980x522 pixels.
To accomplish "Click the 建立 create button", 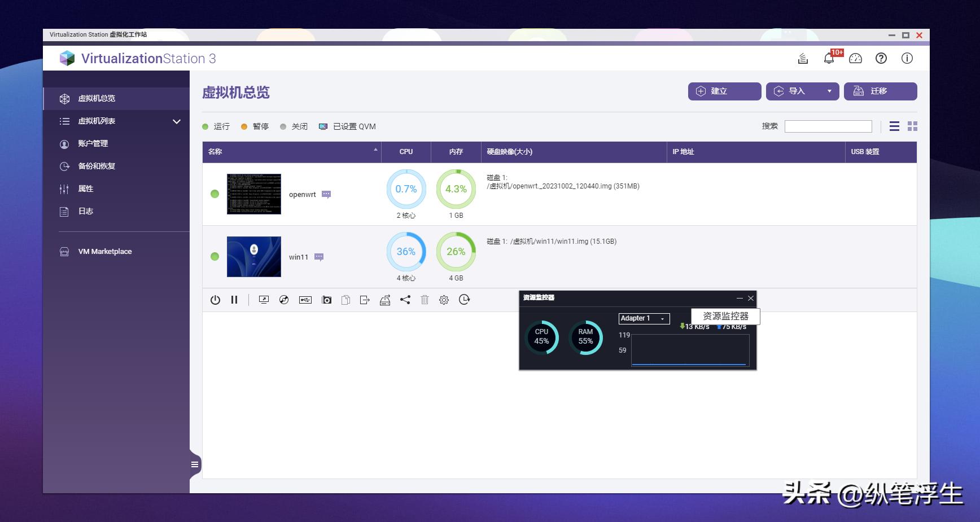I will (724, 91).
